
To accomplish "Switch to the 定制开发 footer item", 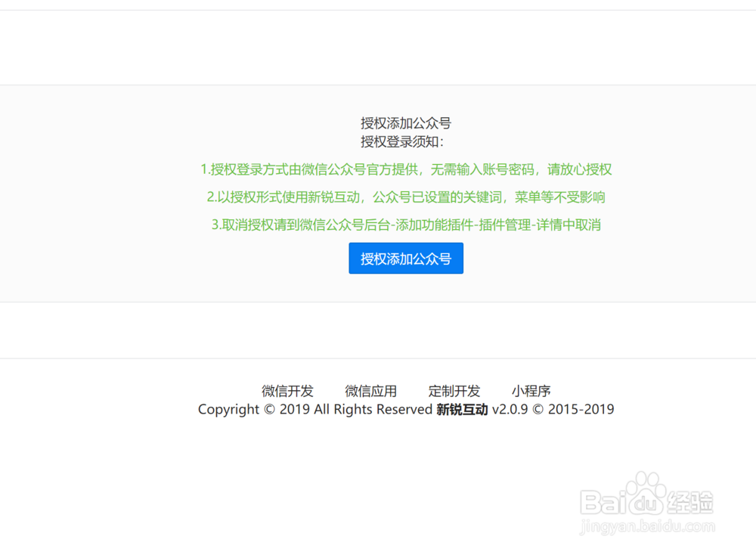I will pyautogui.click(x=453, y=391).
